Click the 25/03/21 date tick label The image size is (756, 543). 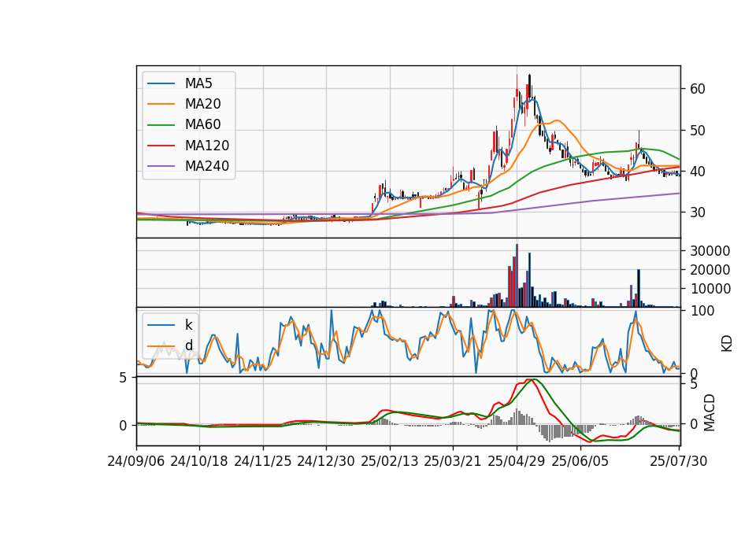point(453,461)
